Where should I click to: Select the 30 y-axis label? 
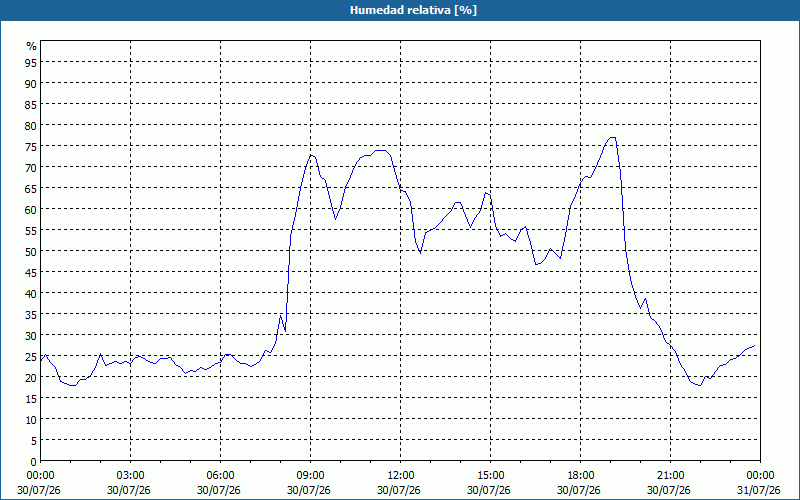(x=31, y=335)
